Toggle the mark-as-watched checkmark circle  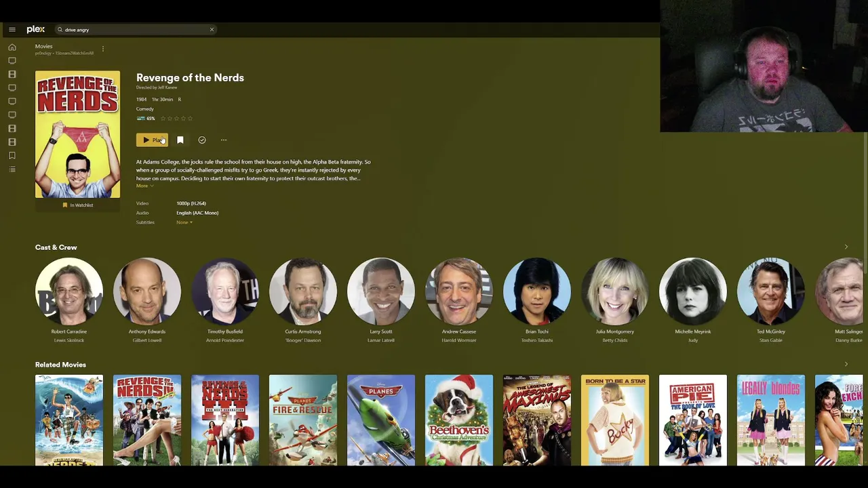point(202,140)
